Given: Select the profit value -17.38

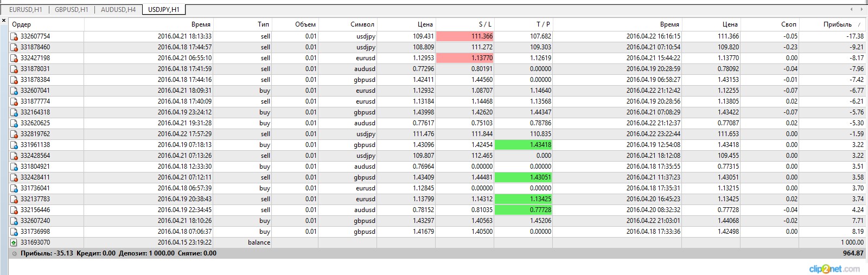Looking at the screenshot, I should tap(855, 36).
